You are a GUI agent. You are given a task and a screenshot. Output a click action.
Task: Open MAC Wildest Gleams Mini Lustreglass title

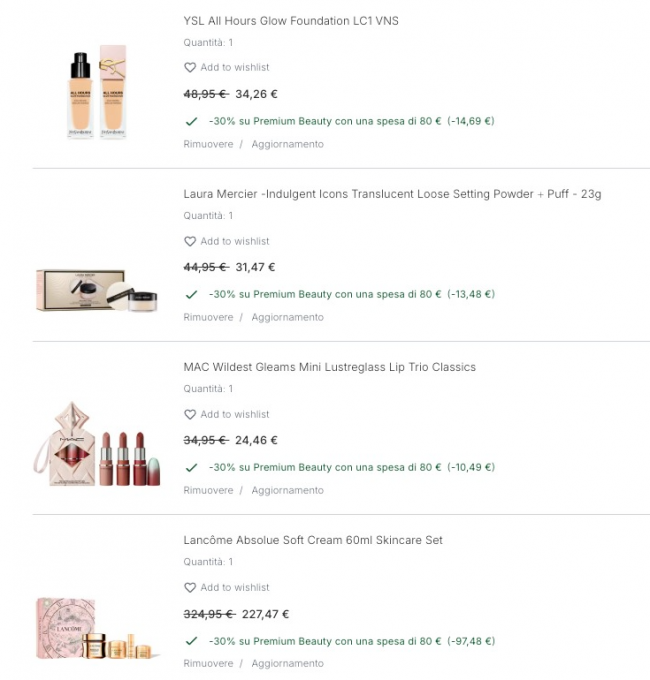(330, 367)
